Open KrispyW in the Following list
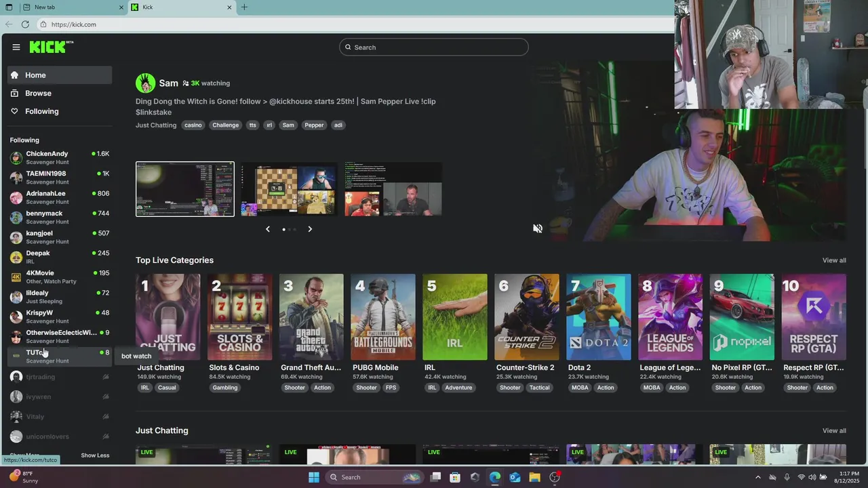The height and width of the screenshot is (488, 868). [x=60, y=317]
